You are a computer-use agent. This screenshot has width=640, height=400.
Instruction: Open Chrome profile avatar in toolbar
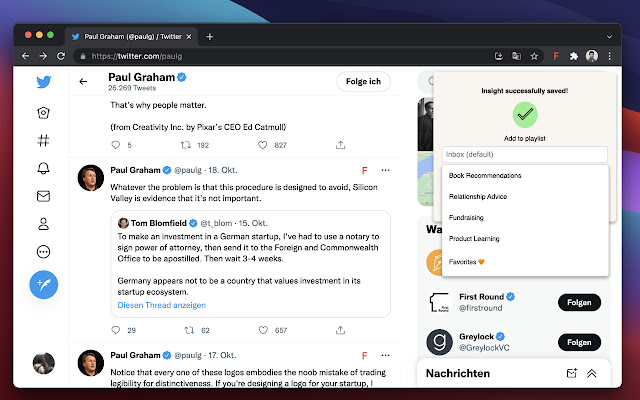(x=592, y=56)
